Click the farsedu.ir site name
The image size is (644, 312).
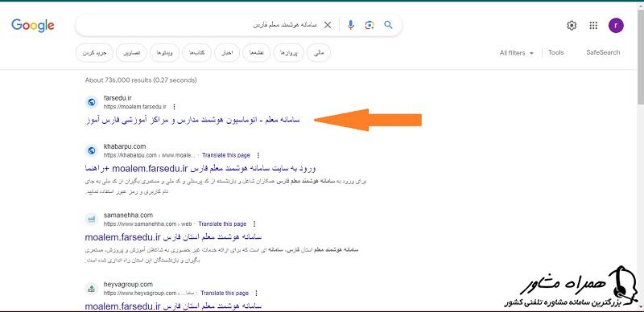tap(118, 98)
